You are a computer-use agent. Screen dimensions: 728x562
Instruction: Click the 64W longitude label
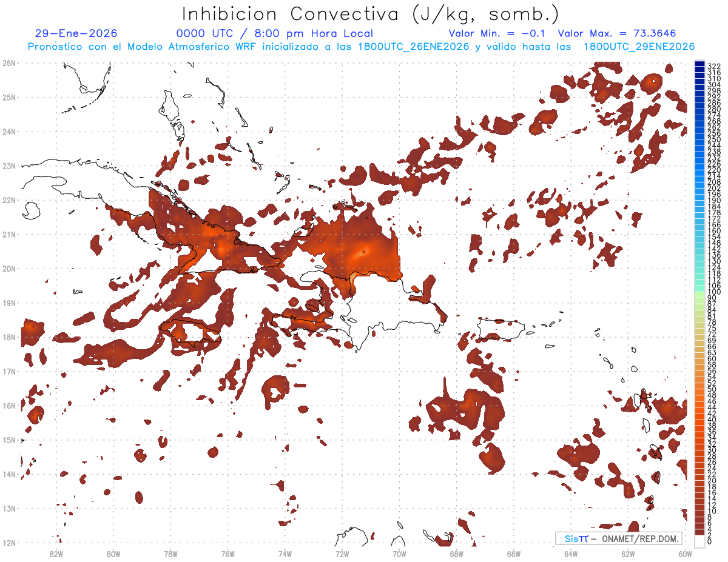571,553
